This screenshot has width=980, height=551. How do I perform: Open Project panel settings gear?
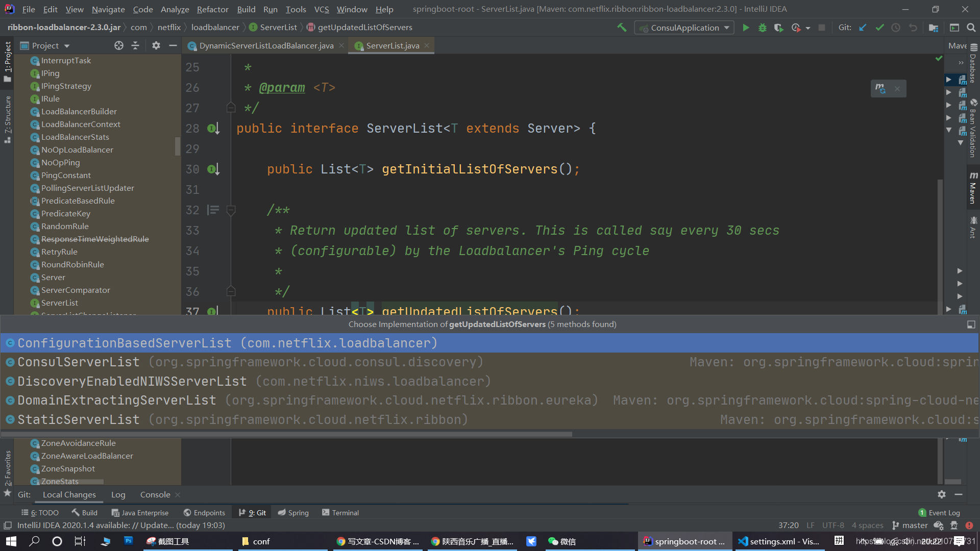pos(156,45)
